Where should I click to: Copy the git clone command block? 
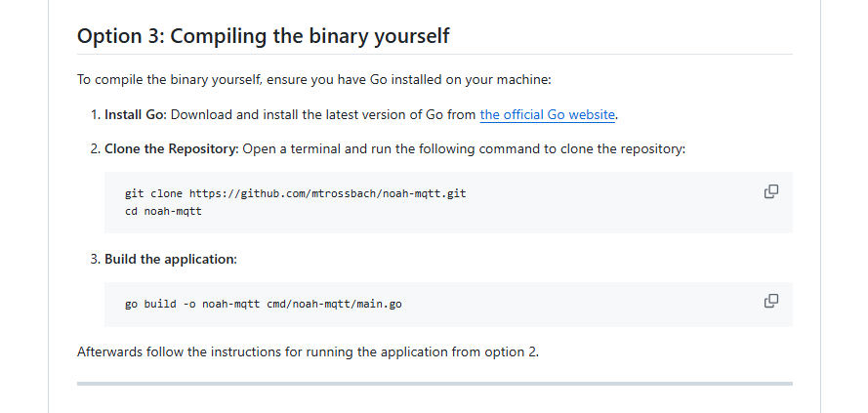(770, 191)
